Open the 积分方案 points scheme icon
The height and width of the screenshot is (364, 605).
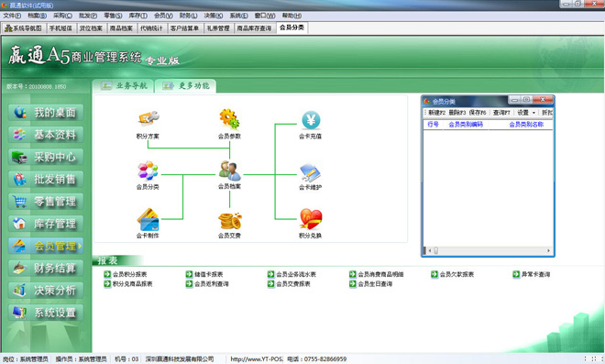(148, 118)
